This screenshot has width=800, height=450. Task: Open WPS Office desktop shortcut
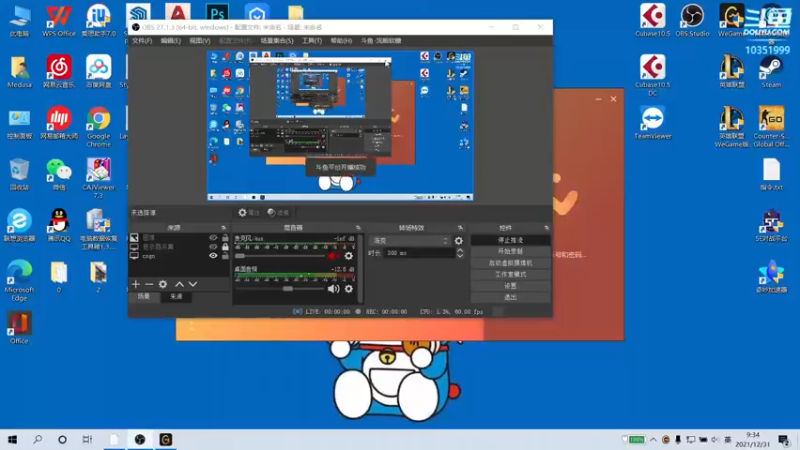click(59, 20)
